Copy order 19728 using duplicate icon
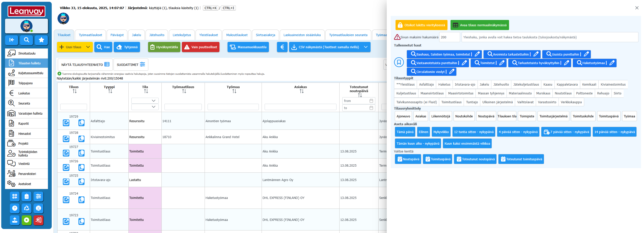The height and width of the screenshot is (233, 644). (81, 139)
